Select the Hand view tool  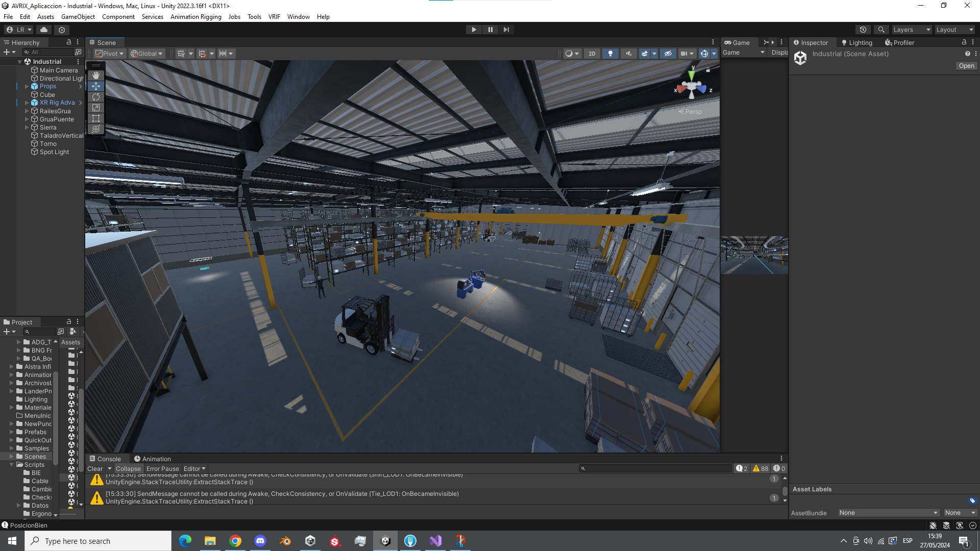(x=96, y=75)
